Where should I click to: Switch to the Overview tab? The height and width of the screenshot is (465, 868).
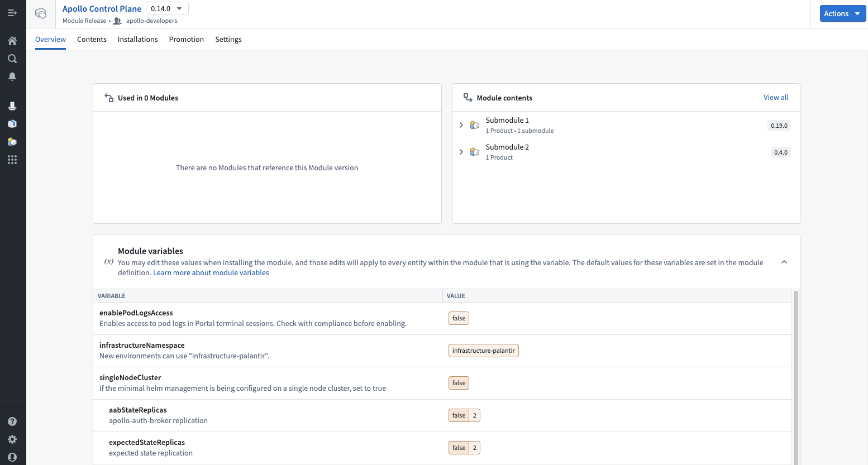[x=50, y=39]
